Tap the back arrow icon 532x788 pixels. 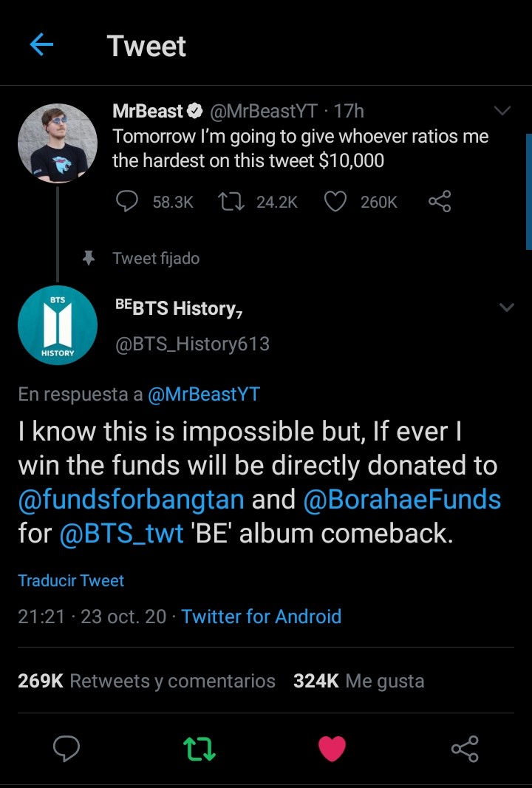click(x=41, y=46)
